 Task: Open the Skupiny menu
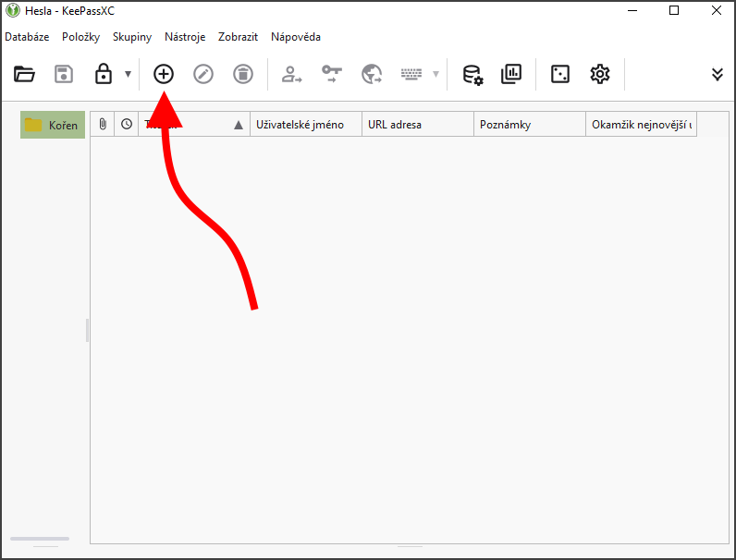tap(132, 37)
